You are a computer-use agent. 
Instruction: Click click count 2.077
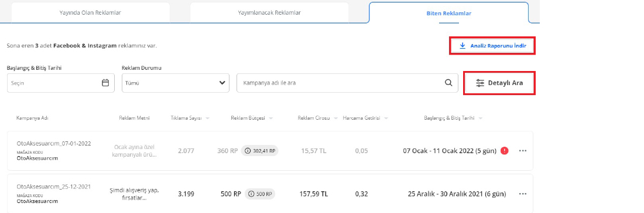click(186, 151)
